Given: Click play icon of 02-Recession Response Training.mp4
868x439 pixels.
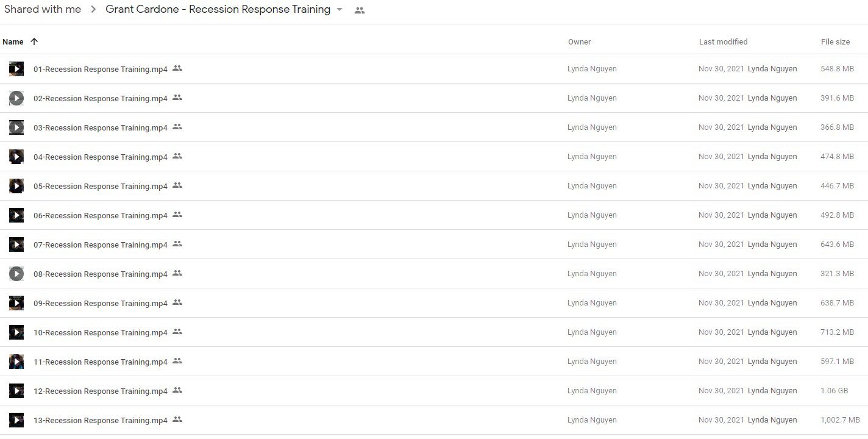Looking at the screenshot, I should point(16,98).
